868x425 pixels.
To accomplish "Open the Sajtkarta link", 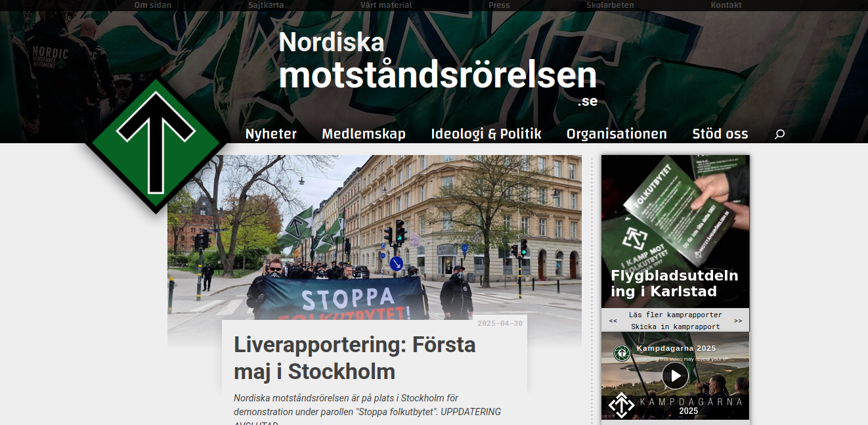I will pyautogui.click(x=265, y=5).
